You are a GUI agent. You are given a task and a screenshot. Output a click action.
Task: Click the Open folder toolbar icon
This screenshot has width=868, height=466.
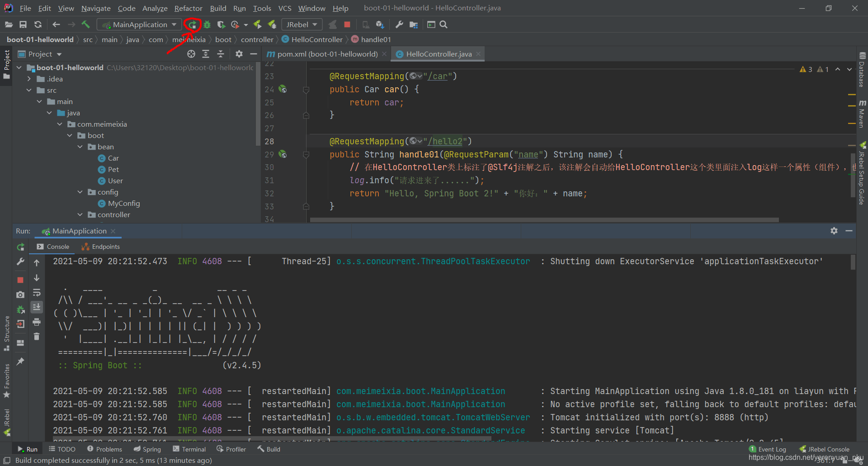[x=9, y=24]
